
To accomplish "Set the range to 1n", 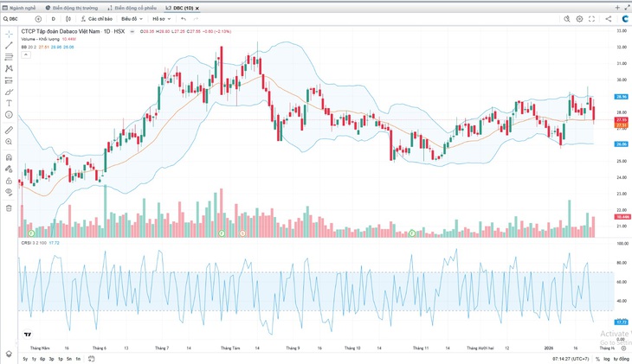I will pos(78,359).
